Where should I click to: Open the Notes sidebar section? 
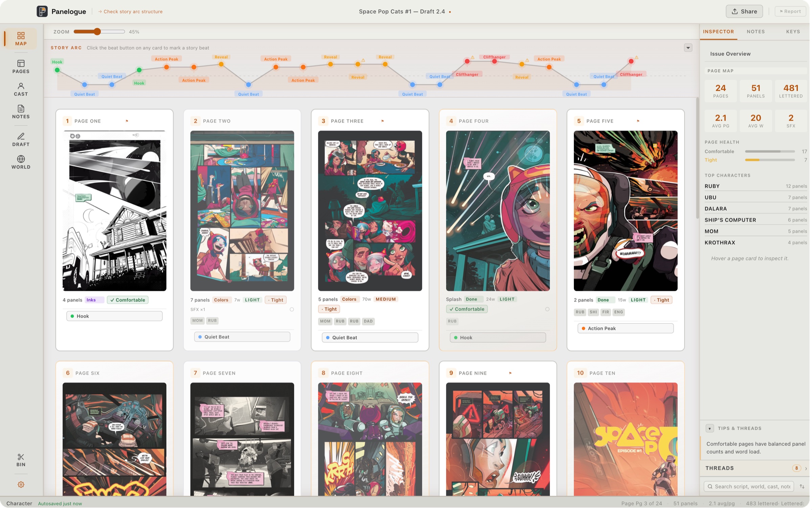tap(21, 112)
